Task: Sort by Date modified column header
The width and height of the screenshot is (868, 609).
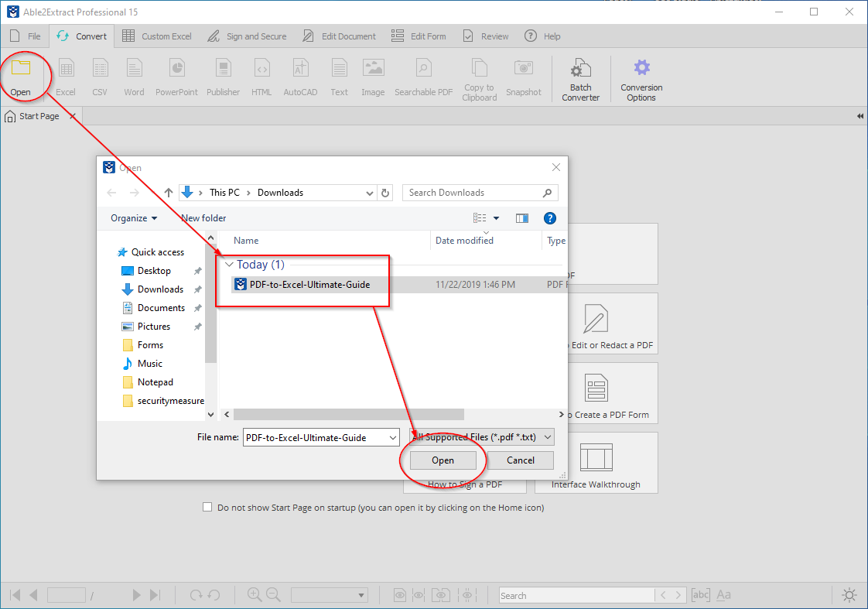Action: pos(464,241)
